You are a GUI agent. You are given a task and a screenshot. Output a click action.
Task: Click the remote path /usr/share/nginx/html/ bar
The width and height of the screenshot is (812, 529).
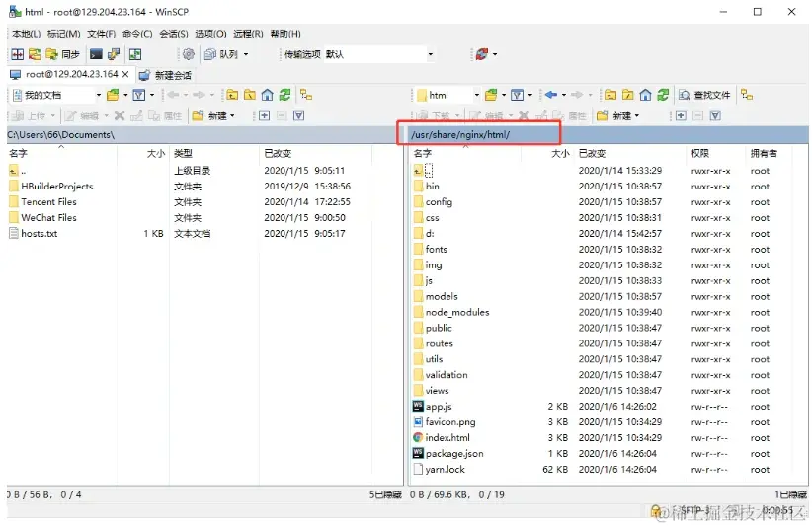pos(609,135)
